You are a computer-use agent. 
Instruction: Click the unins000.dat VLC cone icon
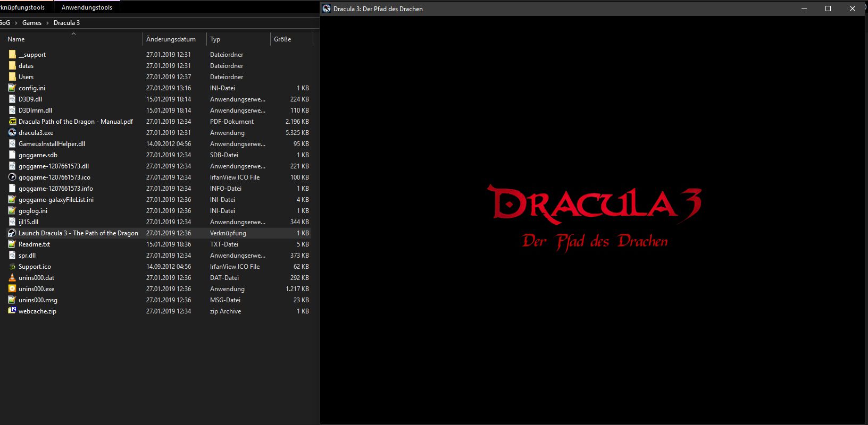(12, 278)
